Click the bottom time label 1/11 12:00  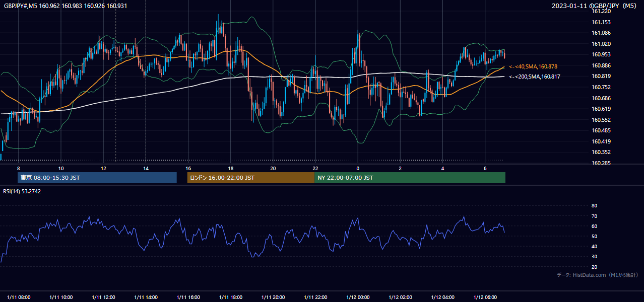click(103, 297)
